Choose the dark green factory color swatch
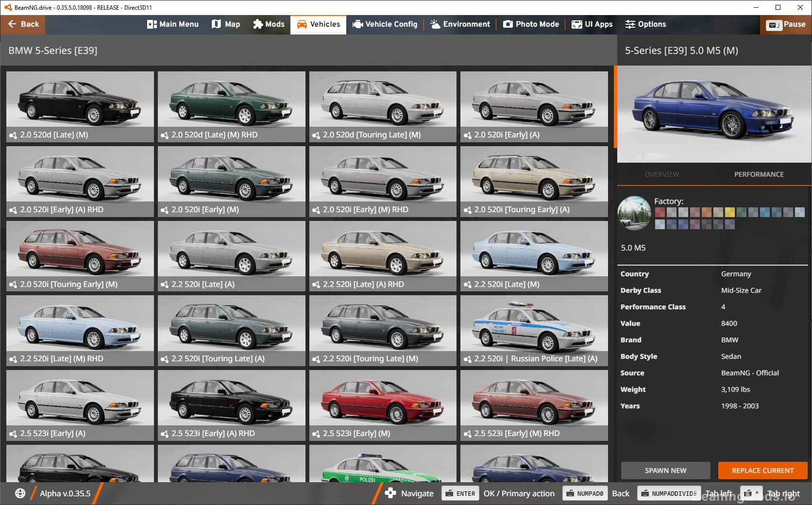 coord(741,212)
